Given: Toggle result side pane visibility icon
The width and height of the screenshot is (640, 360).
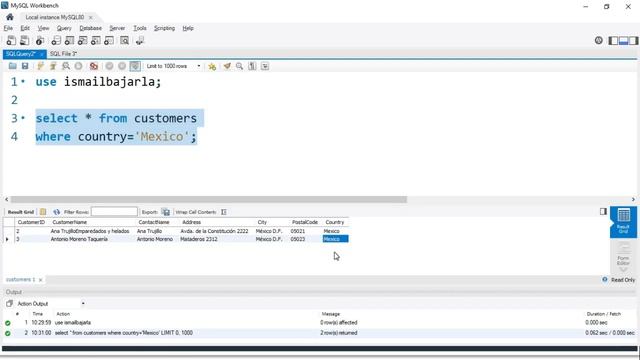Looking at the screenshot, I should click(x=603, y=211).
